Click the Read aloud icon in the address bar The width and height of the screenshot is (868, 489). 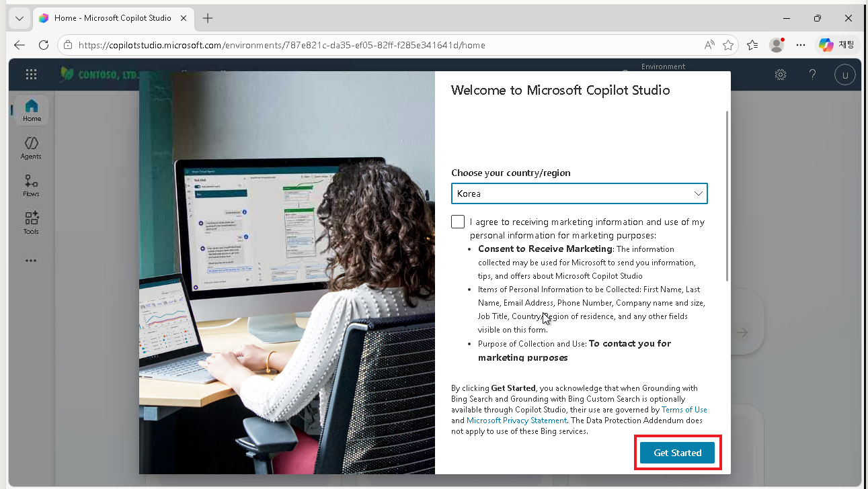click(x=709, y=45)
